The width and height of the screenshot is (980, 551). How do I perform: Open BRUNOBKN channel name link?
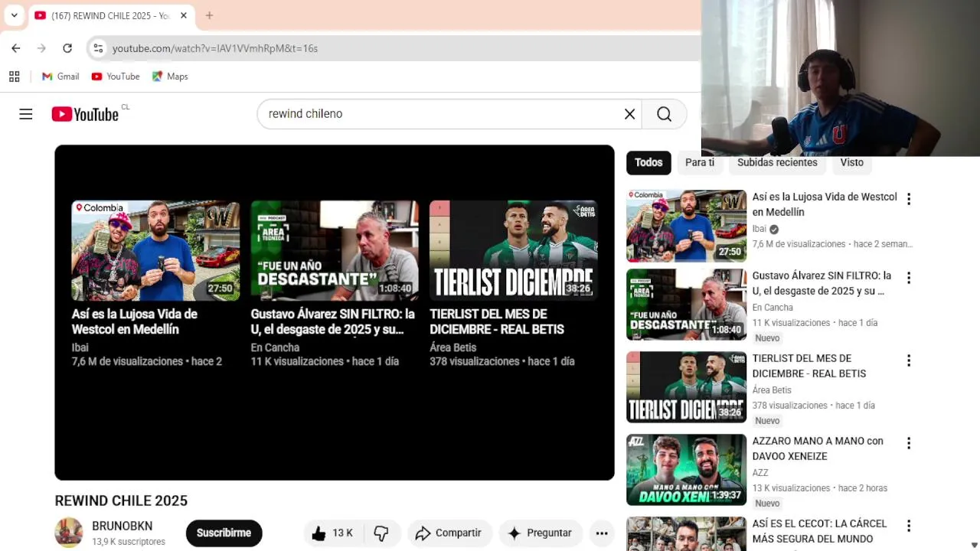[x=122, y=526]
